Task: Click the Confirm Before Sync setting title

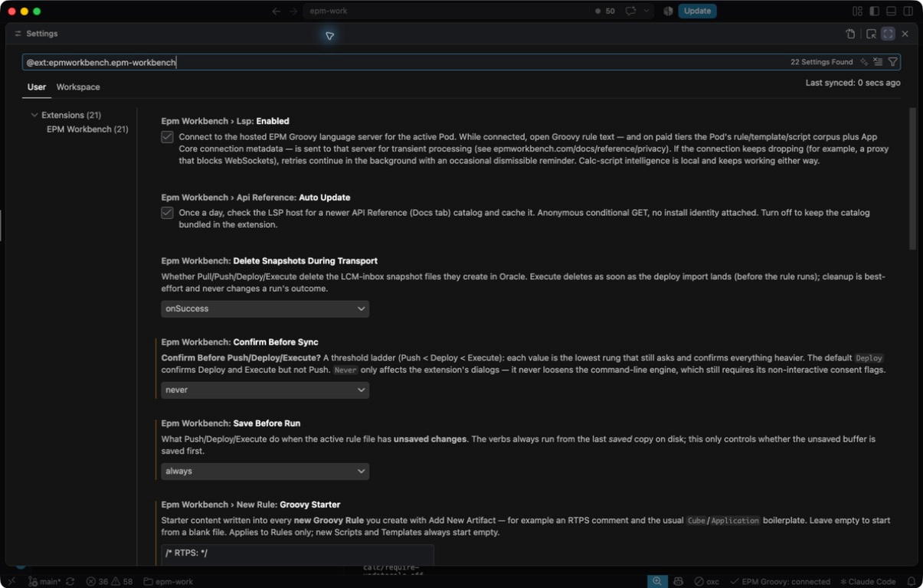Action: point(240,342)
